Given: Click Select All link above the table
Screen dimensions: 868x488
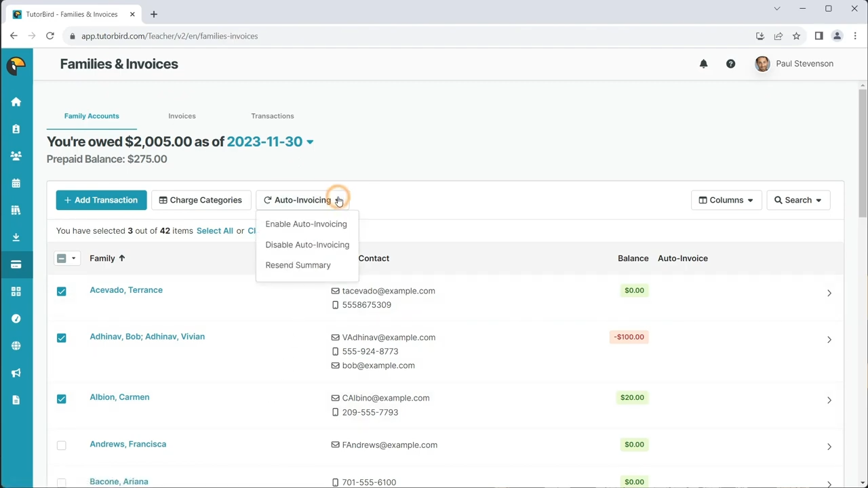Looking at the screenshot, I should point(214,230).
